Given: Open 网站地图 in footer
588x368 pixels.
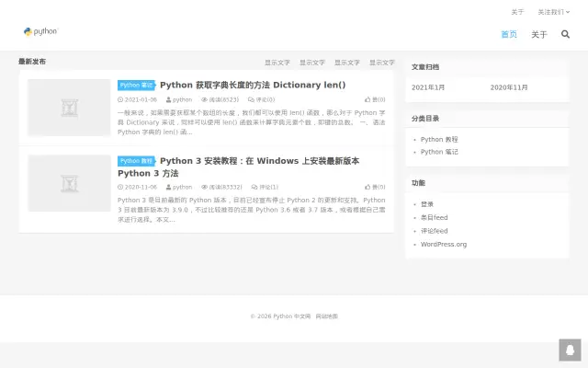Looking at the screenshot, I should click(x=327, y=316).
